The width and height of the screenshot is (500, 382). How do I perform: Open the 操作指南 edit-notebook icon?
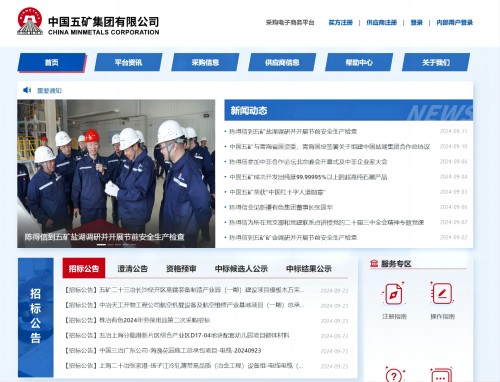(x=442, y=293)
